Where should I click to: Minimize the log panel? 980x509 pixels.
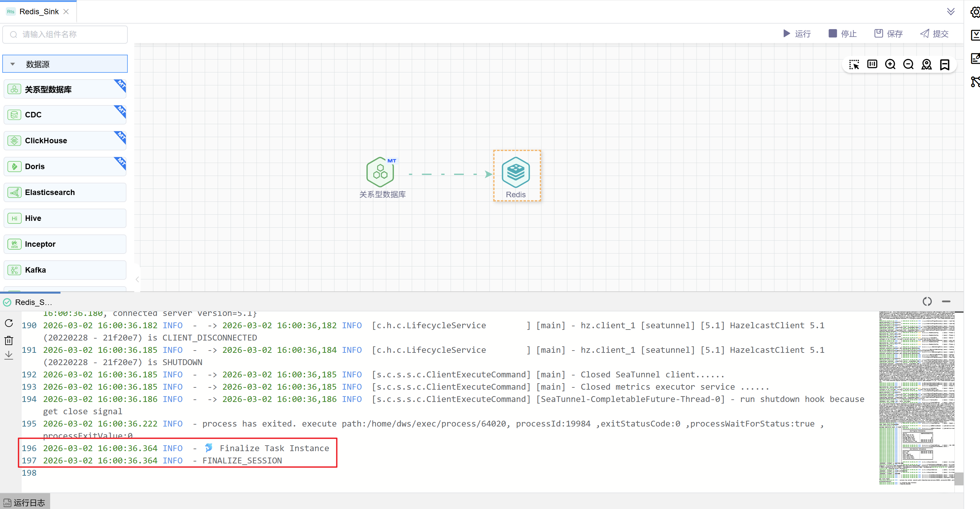pyautogui.click(x=946, y=301)
